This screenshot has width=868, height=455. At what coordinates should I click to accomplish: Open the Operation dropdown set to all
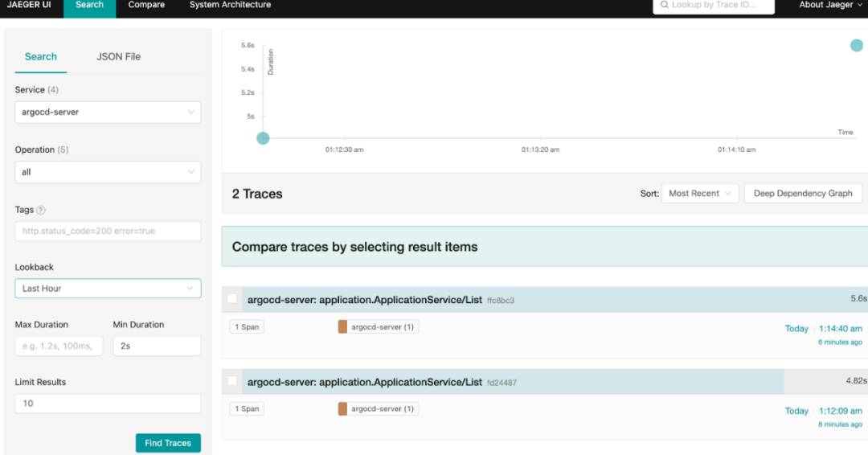tap(108, 172)
